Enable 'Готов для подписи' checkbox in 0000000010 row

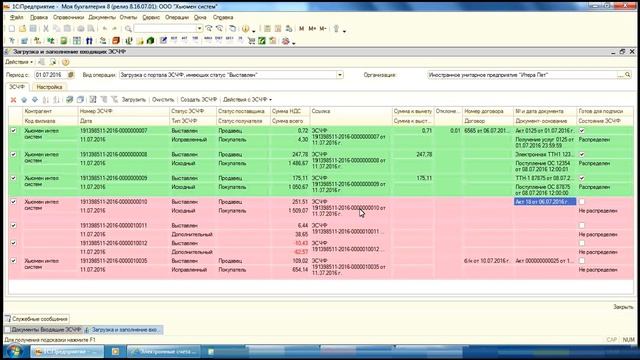(582, 202)
